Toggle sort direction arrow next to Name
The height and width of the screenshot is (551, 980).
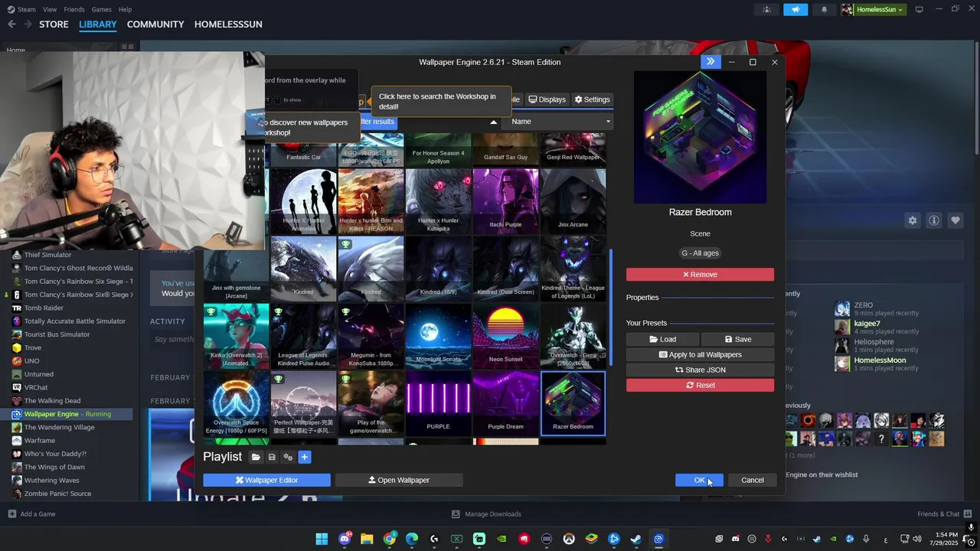pos(493,122)
